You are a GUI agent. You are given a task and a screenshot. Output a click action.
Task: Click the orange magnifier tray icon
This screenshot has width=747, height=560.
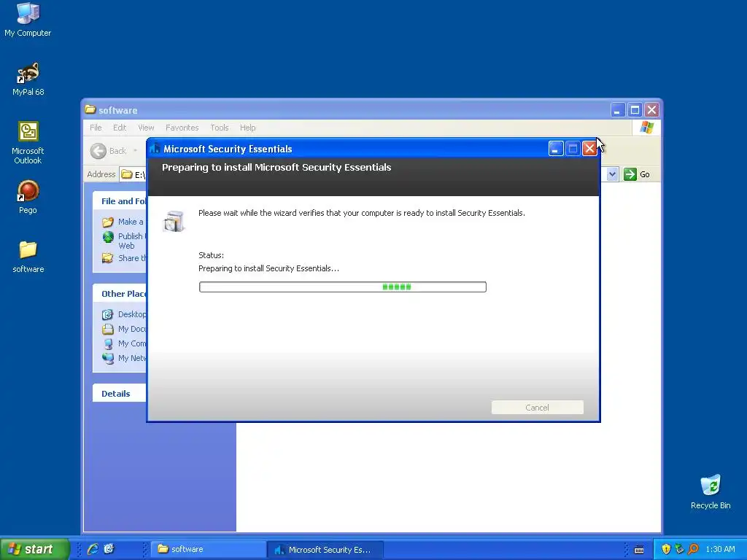(693, 549)
